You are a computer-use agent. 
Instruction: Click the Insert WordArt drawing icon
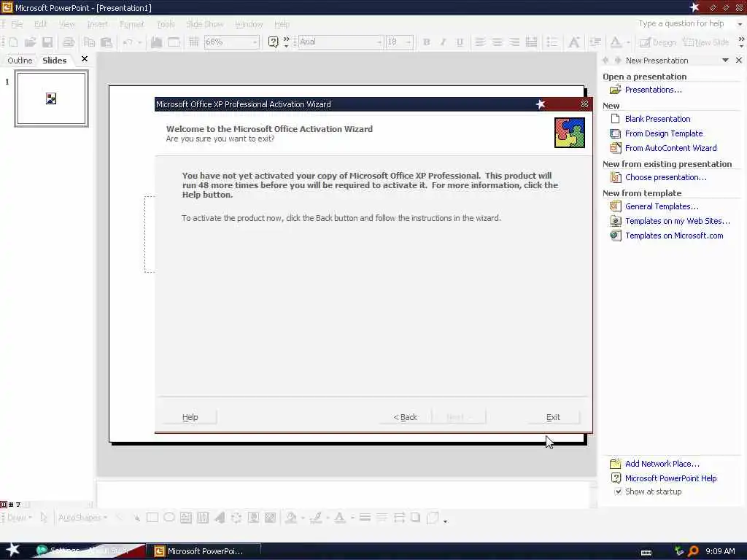click(x=220, y=517)
